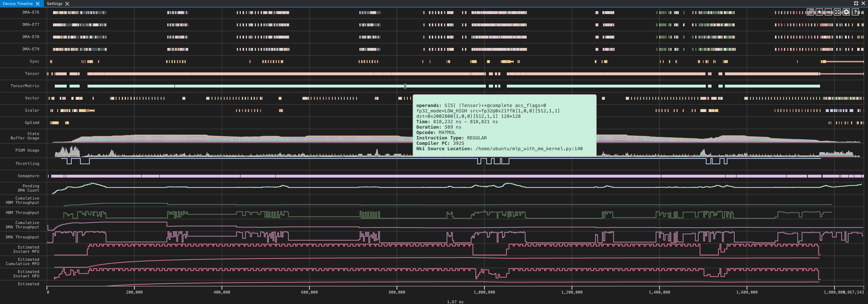The image size is (868, 304).
Task: Click the 1,400,000 tick on time axis
Action: [x=659, y=292]
